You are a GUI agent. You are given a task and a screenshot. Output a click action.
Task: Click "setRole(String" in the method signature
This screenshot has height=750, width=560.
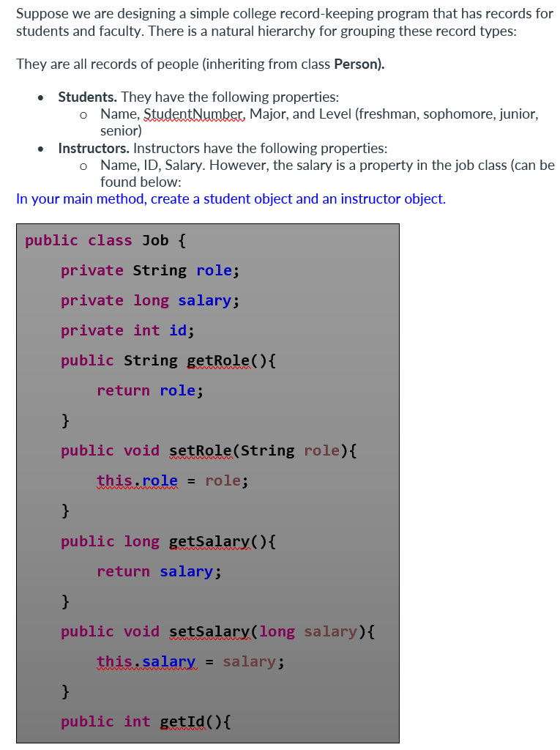tap(232, 450)
